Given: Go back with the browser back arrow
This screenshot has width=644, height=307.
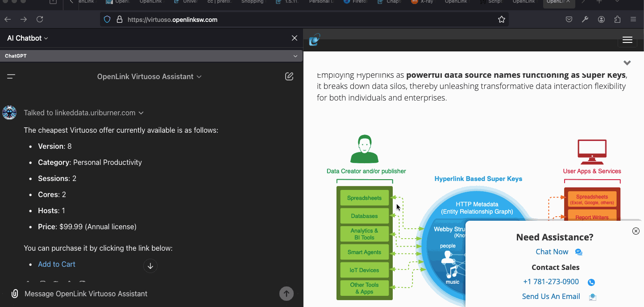Looking at the screenshot, I should (x=7, y=20).
